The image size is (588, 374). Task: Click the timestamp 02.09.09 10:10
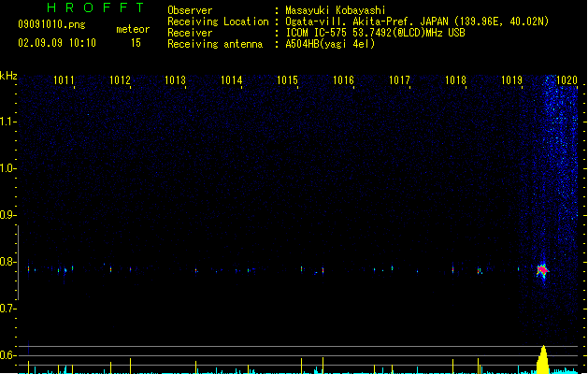57,43
